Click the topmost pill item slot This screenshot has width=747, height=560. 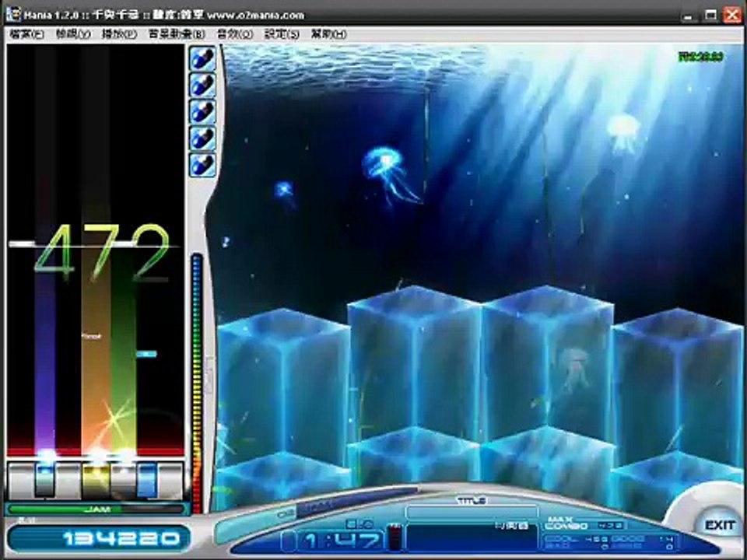pos(203,58)
